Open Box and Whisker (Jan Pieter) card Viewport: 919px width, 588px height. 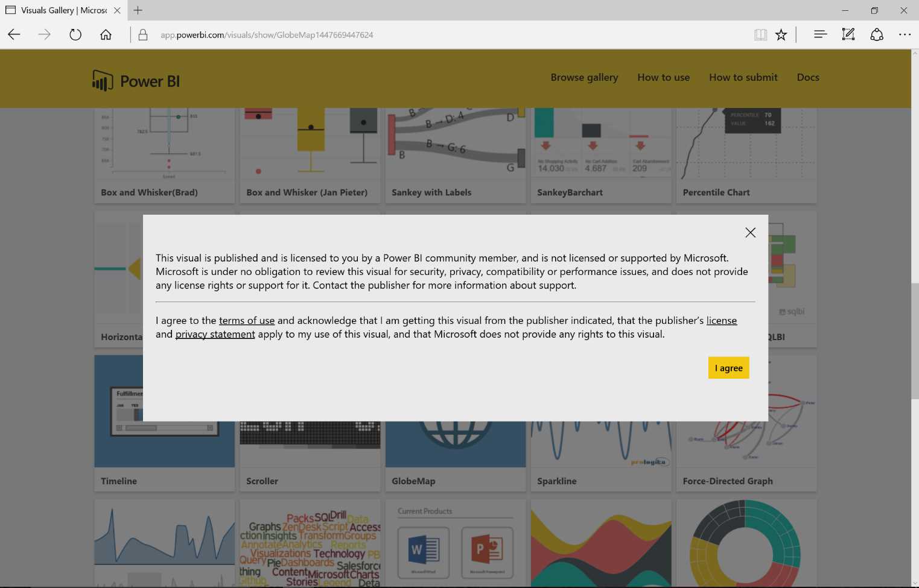[x=310, y=156]
